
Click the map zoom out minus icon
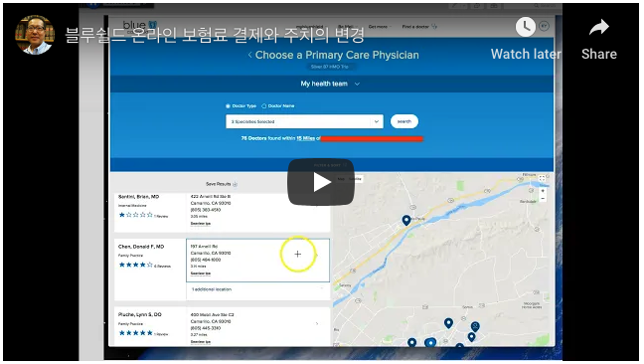pyautogui.click(x=543, y=199)
